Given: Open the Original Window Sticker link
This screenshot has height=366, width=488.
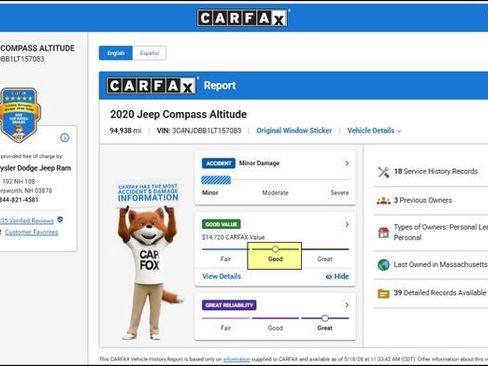Looking at the screenshot, I should [294, 131].
